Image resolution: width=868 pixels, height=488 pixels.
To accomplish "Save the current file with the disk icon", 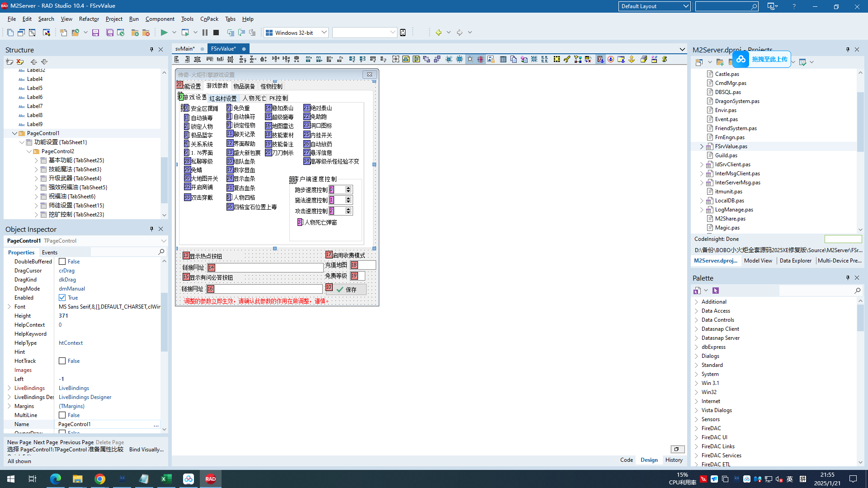I will tap(95, 33).
